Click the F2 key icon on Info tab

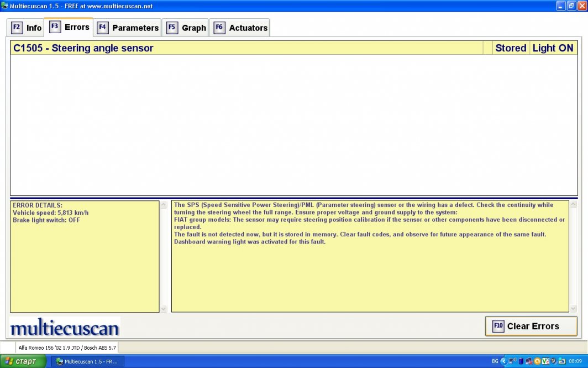[17, 27]
